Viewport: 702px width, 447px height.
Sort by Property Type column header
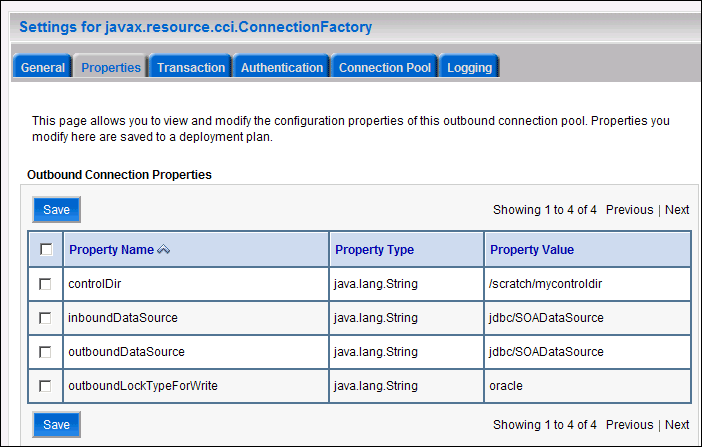click(x=374, y=249)
